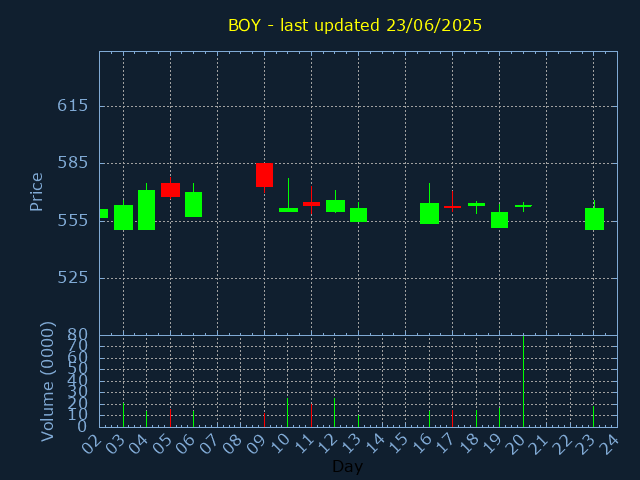Click the 80 volume axis label

pos(78,336)
